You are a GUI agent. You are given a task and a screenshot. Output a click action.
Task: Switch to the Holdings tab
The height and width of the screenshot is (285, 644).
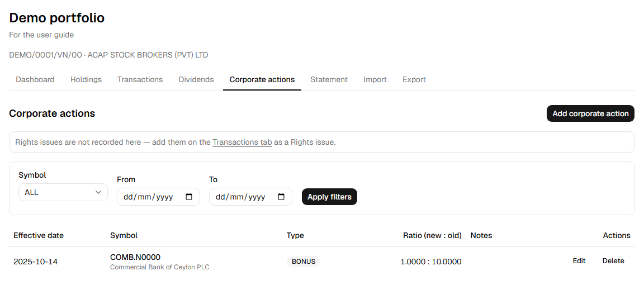pyautogui.click(x=86, y=80)
